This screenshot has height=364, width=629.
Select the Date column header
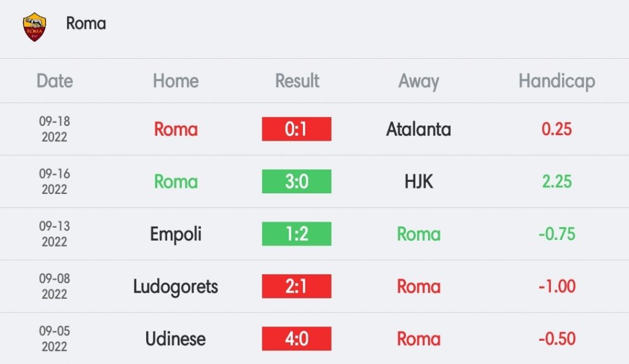55,81
